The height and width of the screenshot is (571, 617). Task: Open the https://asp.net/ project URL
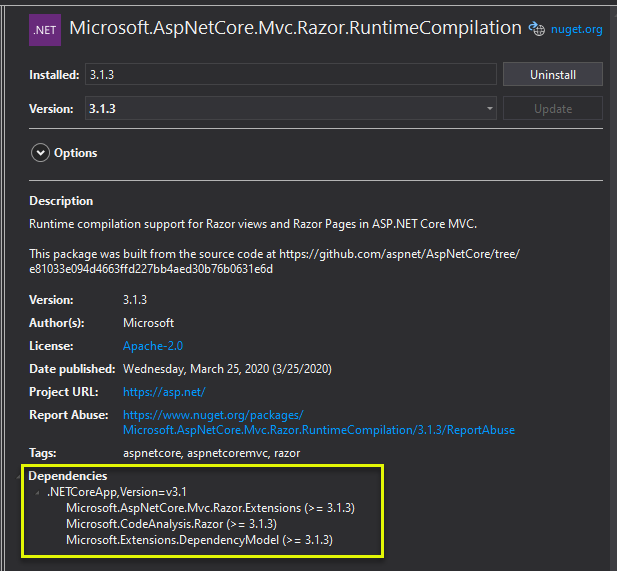pos(164,392)
